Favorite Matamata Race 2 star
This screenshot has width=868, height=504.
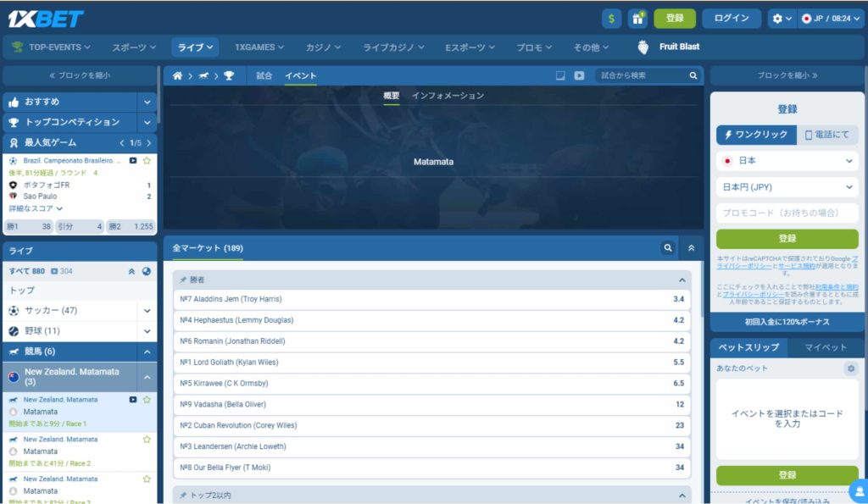coord(147,440)
